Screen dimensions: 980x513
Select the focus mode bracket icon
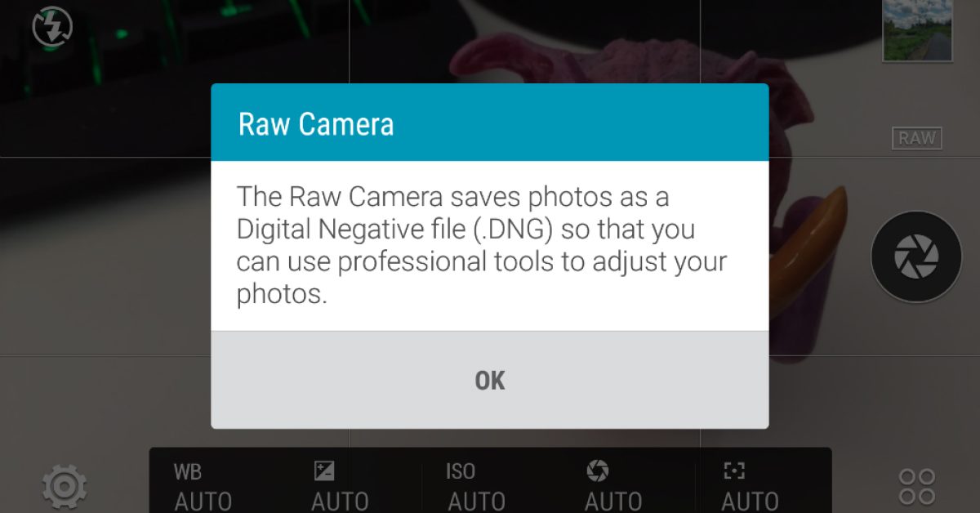pyautogui.click(x=734, y=471)
